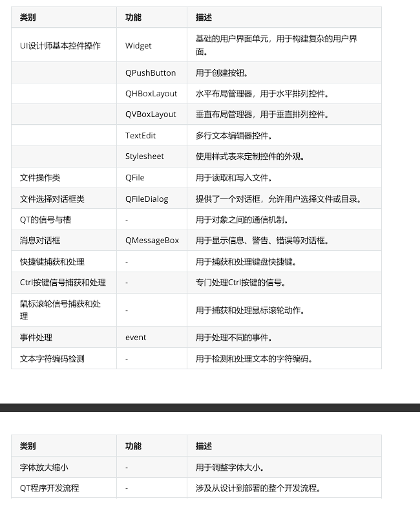The image size is (420, 507).
Task: Select the description '基础的用户界面单元'
Action: (x=232, y=39)
